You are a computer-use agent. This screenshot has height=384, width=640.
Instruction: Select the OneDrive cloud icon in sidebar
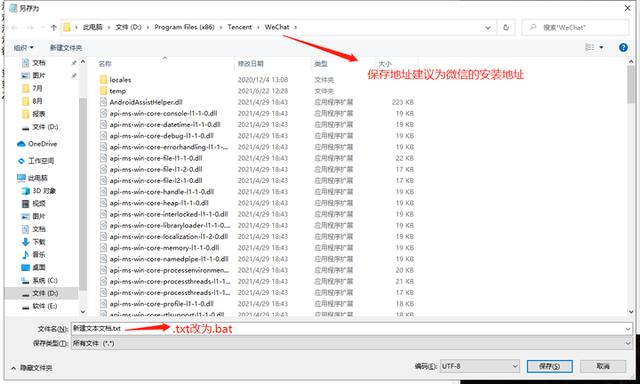click(21, 144)
